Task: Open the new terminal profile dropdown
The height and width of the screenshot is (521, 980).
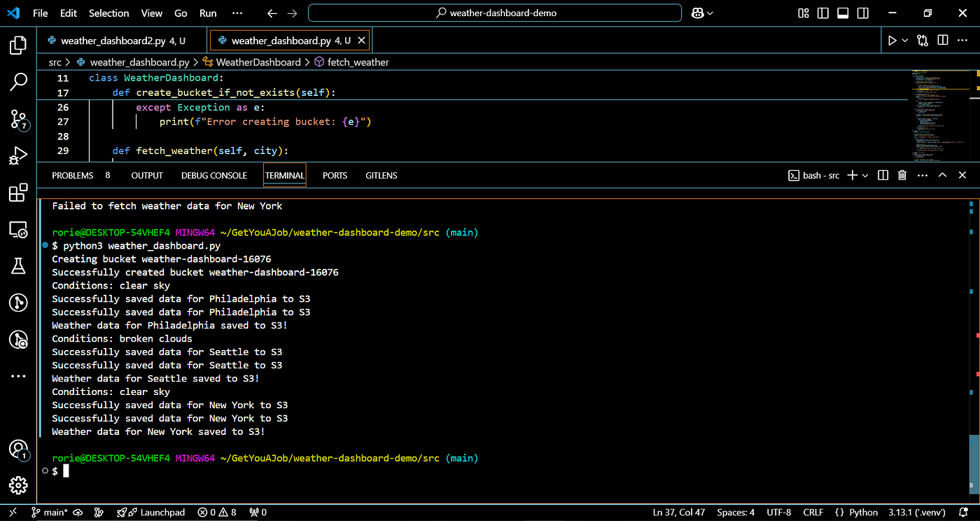Action: pos(865,175)
